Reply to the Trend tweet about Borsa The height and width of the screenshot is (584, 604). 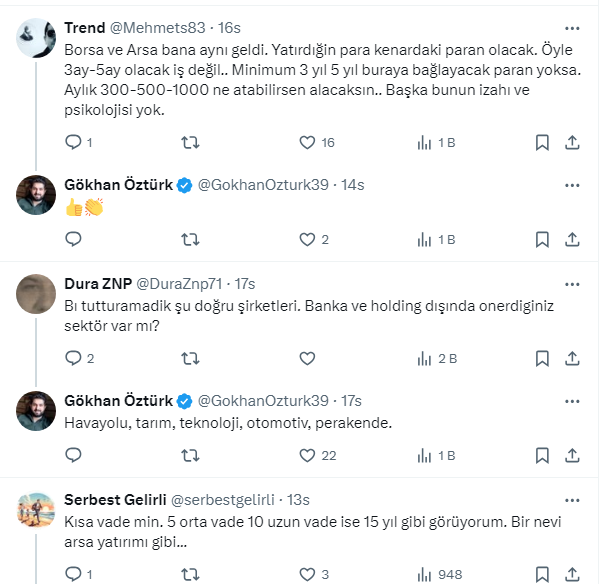coord(72,143)
